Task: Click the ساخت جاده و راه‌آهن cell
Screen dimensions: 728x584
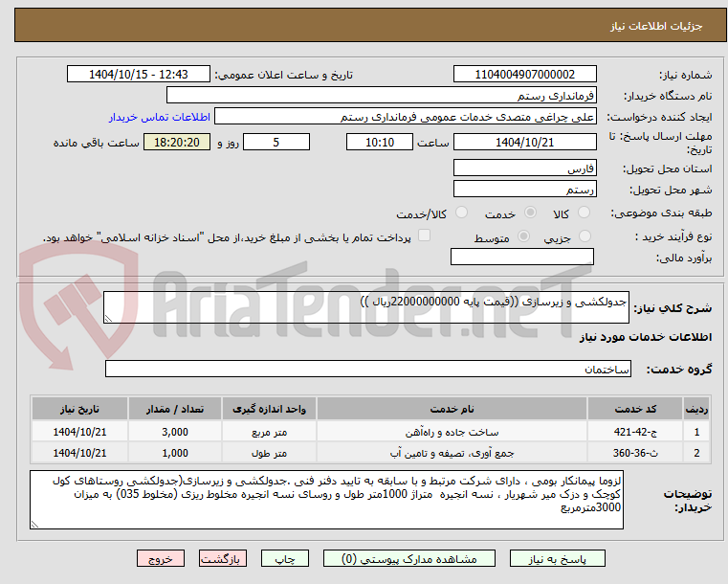Action: point(452,432)
